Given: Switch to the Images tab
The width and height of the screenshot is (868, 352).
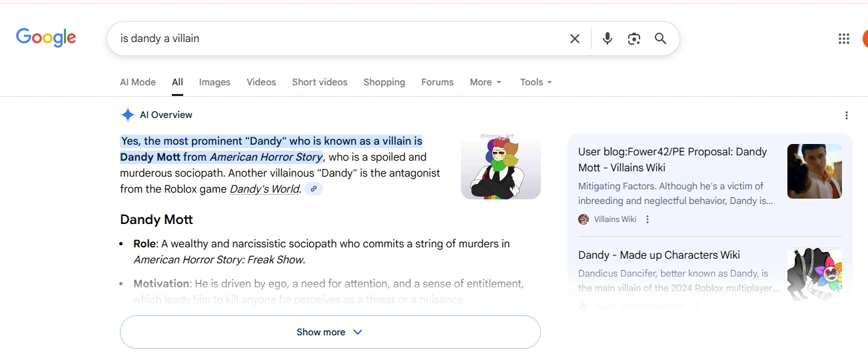Looking at the screenshot, I should [215, 82].
